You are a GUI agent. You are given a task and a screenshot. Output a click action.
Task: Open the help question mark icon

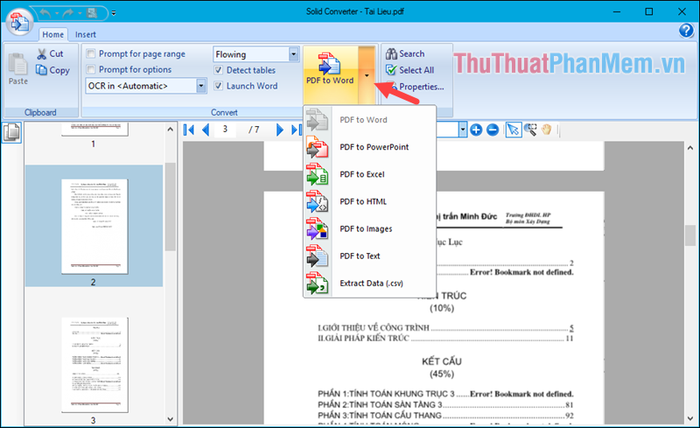click(x=686, y=30)
